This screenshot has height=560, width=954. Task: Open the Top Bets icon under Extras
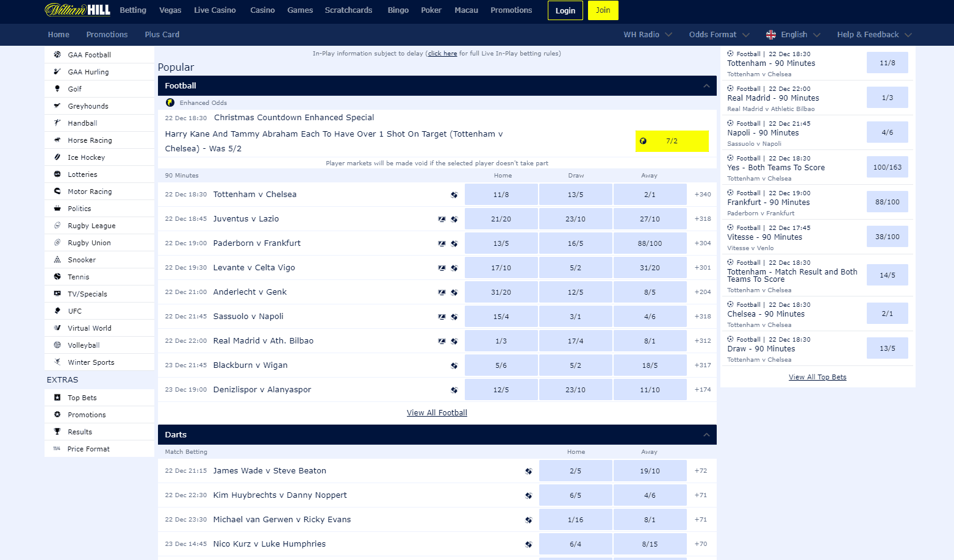[x=58, y=397]
